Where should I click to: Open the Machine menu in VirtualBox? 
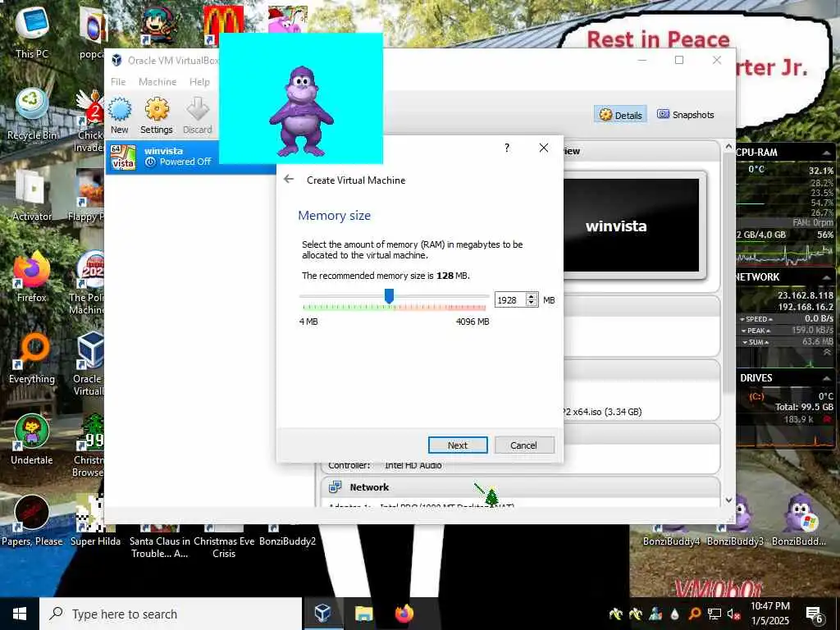click(x=157, y=82)
